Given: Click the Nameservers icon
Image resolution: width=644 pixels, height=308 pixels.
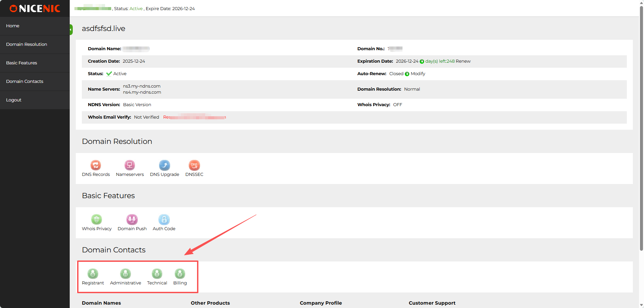Looking at the screenshot, I should pyautogui.click(x=130, y=165).
